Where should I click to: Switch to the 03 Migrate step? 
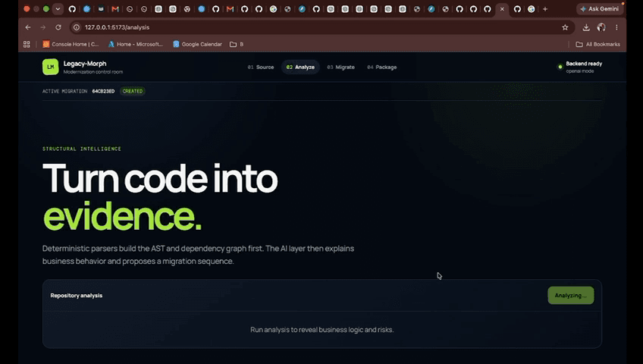click(x=340, y=67)
